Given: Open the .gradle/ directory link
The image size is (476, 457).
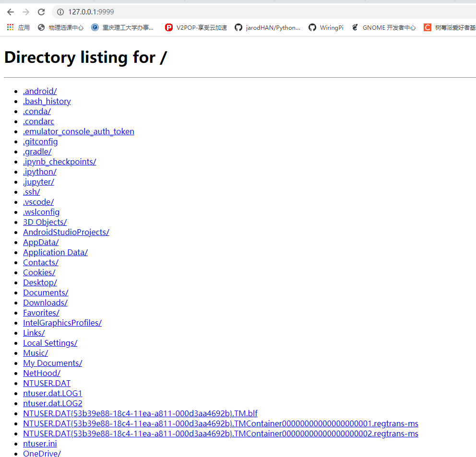Looking at the screenshot, I should pyautogui.click(x=37, y=152).
